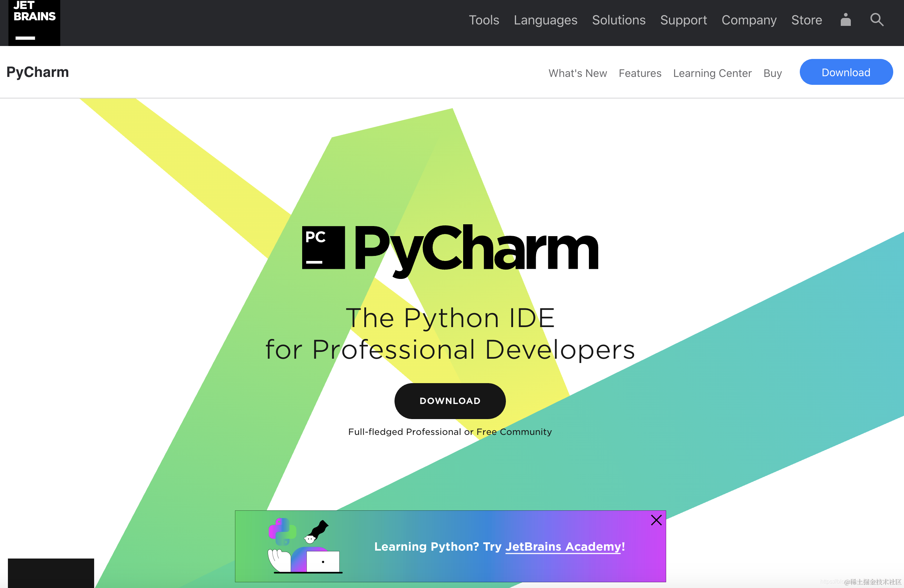Open What's New page
The width and height of the screenshot is (904, 588).
577,73
